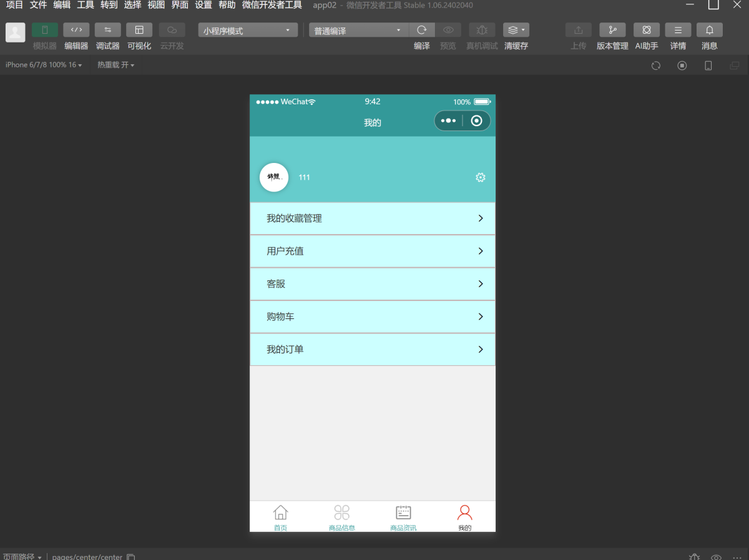This screenshot has height=560, width=749.
Task: Open 我的收藏管理 list entry
Action: (x=373, y=219)
